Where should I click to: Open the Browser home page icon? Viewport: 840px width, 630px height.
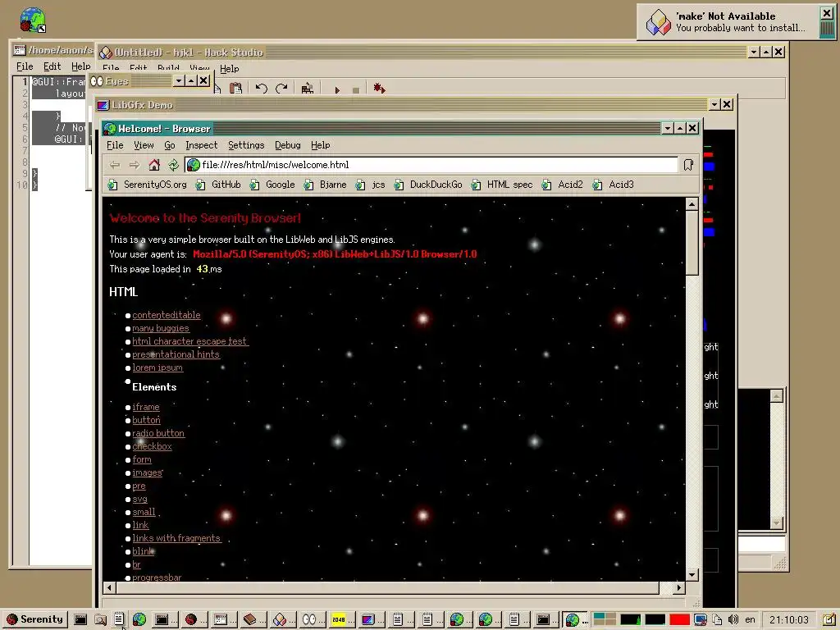coord(154,165)
